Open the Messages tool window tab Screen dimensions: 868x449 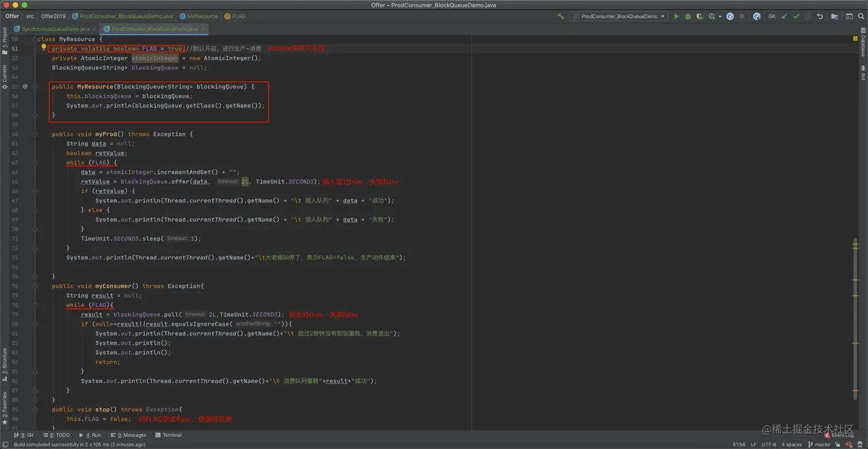129,435
